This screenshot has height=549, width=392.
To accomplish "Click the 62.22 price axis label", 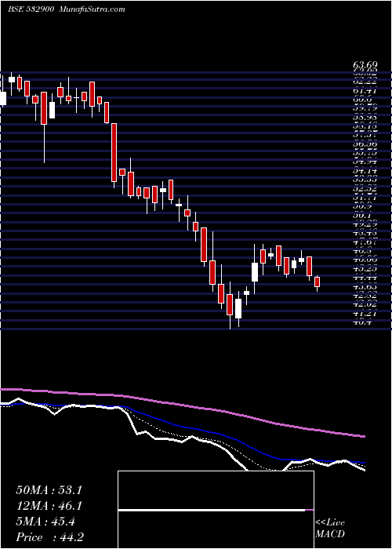I will click(365, 82).
